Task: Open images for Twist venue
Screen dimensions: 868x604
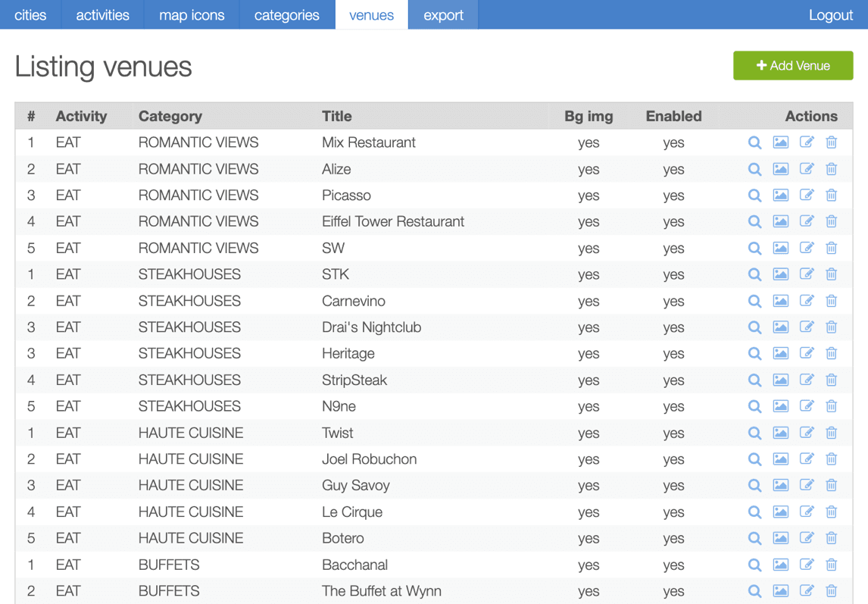Action: click(x=781, y=433)
